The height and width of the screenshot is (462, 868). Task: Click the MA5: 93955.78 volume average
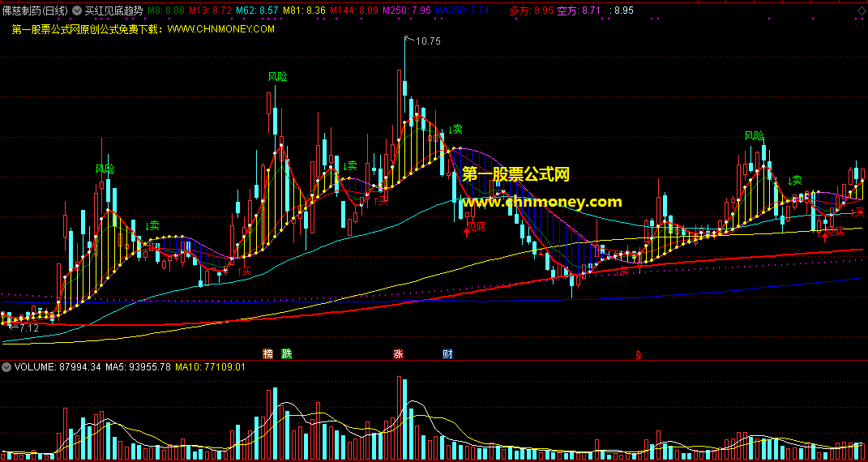click(x=138, y=367)
